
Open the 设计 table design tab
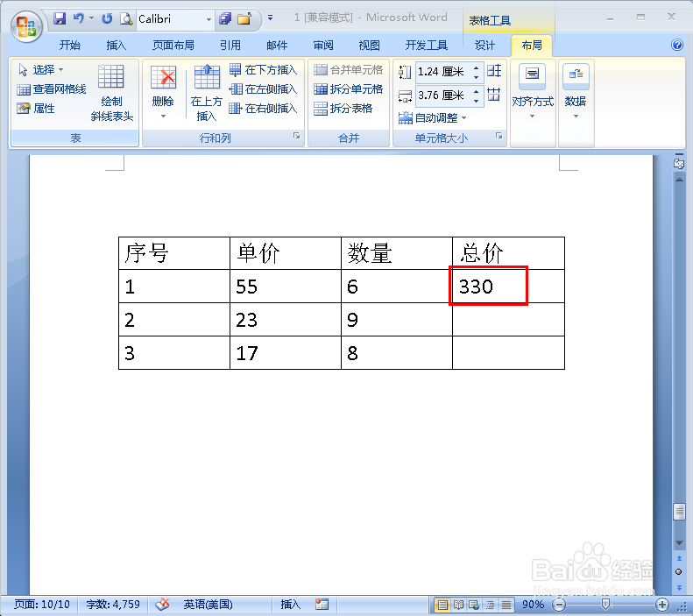(484, 45)
